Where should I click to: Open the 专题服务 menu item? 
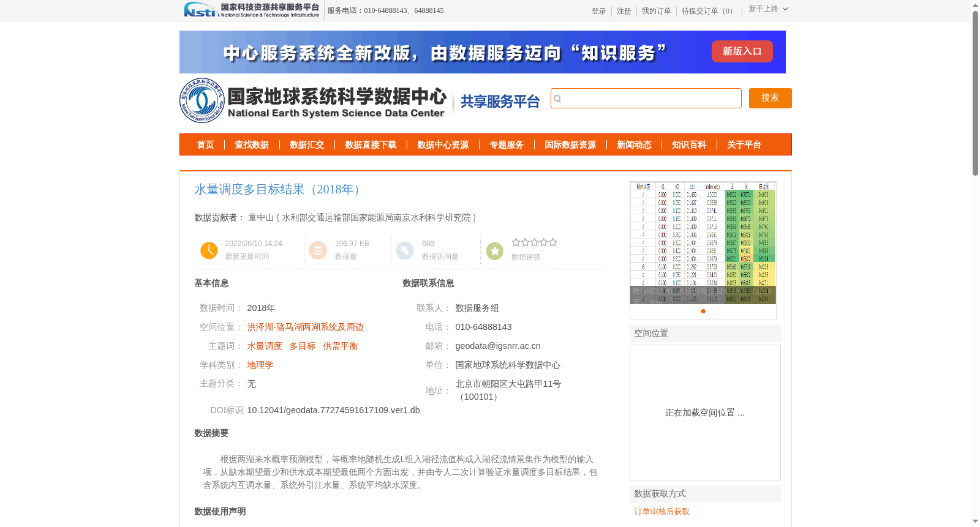(507, 145)
